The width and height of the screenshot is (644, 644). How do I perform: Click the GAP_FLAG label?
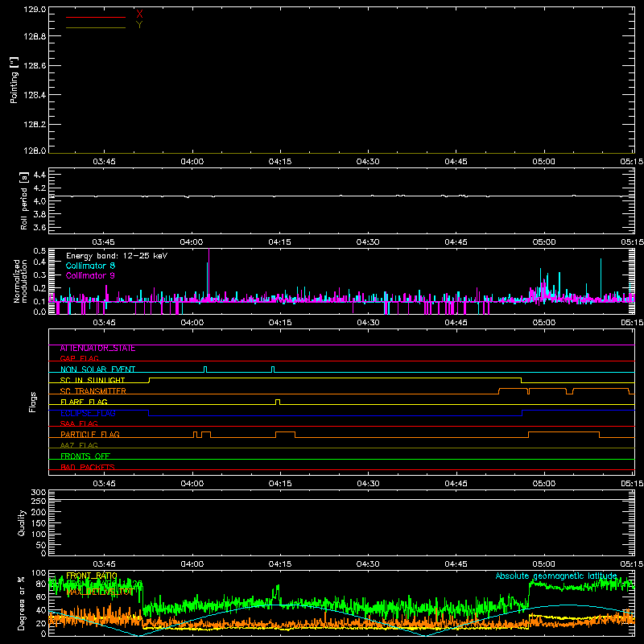pos(79,359)
